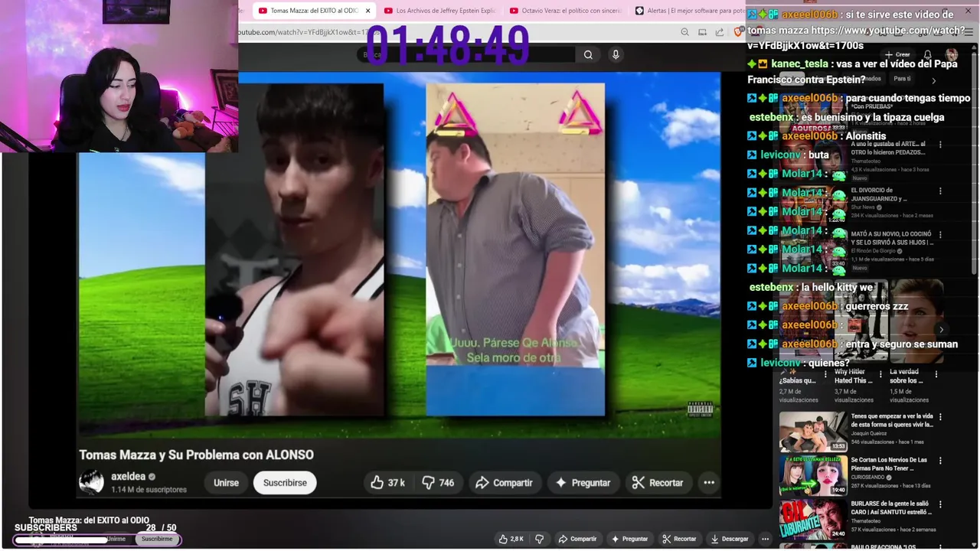
Task: Open options menu for 'BURLARSE de la gente' video
Action: pyautogui.click(x=940, y=504)
